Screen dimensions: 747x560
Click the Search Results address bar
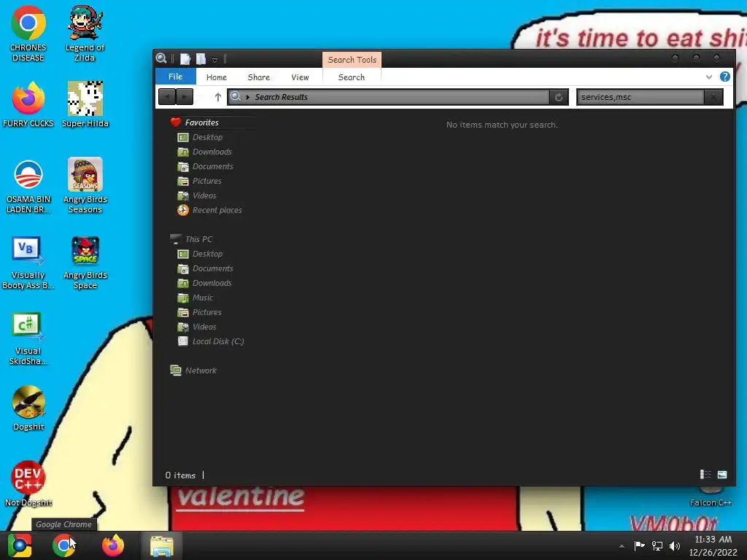point(389,97)
